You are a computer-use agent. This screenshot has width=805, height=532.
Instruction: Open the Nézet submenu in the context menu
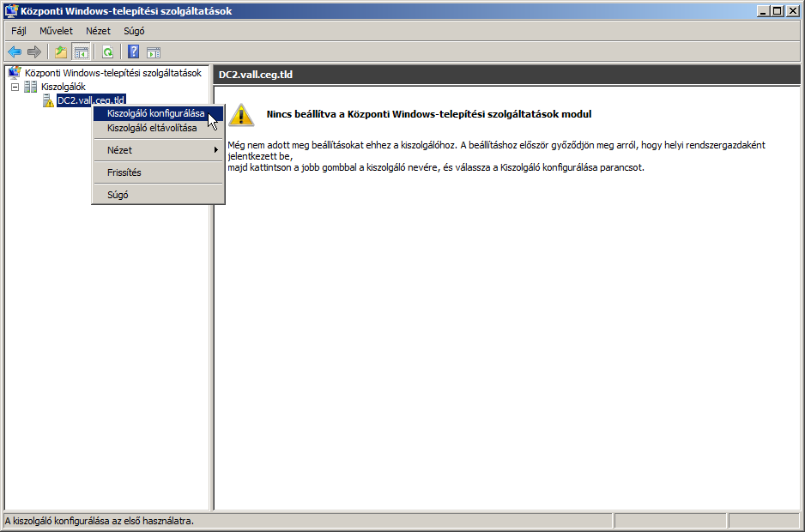pos(159,150)
